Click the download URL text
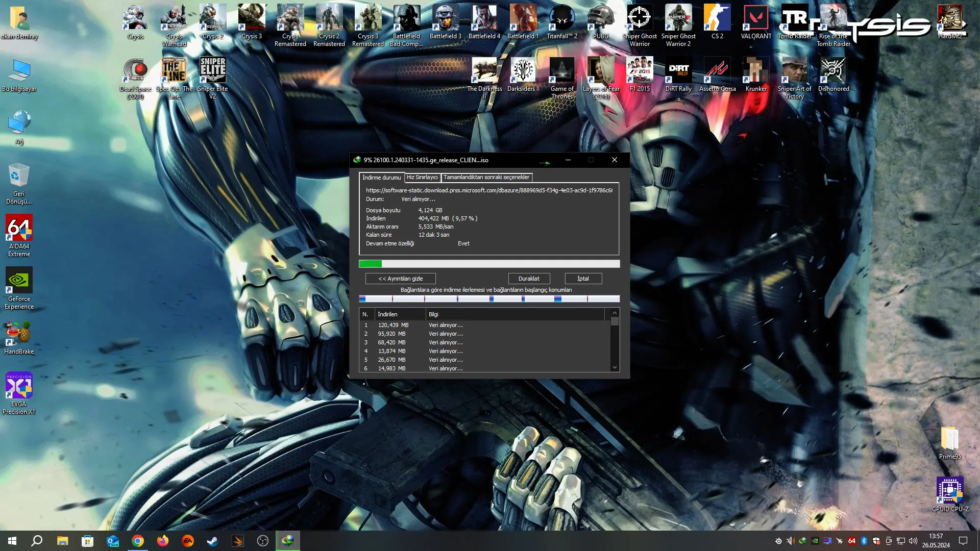 click(489, 190)
